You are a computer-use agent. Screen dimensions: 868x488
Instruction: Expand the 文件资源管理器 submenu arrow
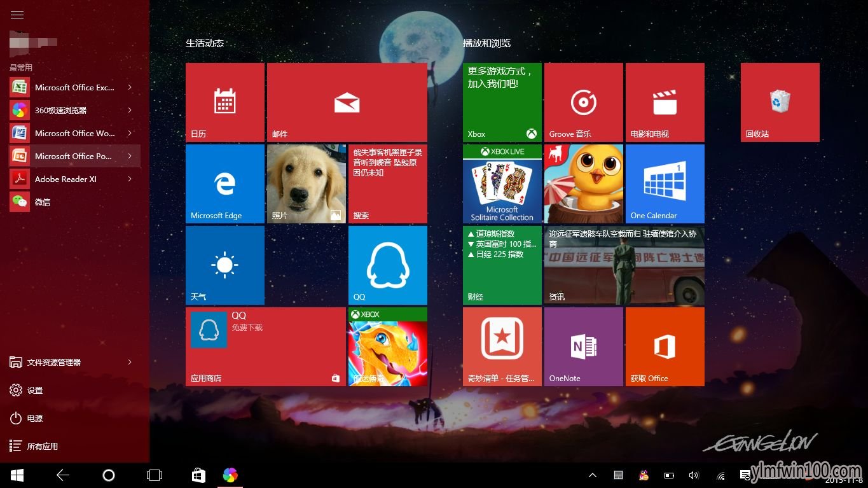130,362
